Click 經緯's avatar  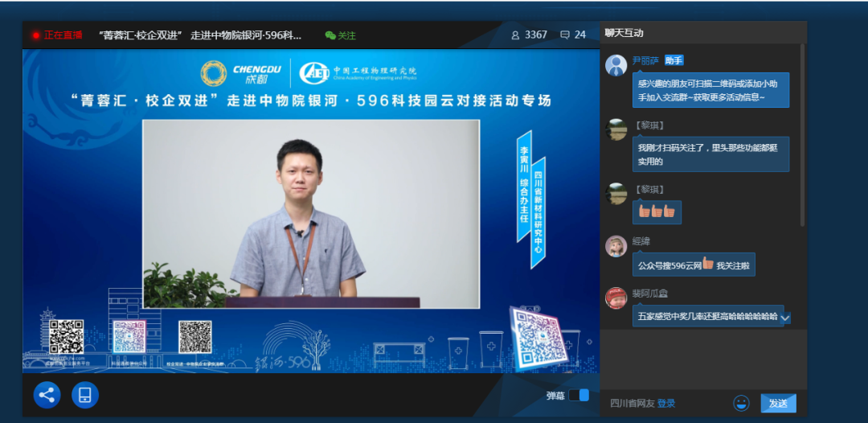pos(616,246)
